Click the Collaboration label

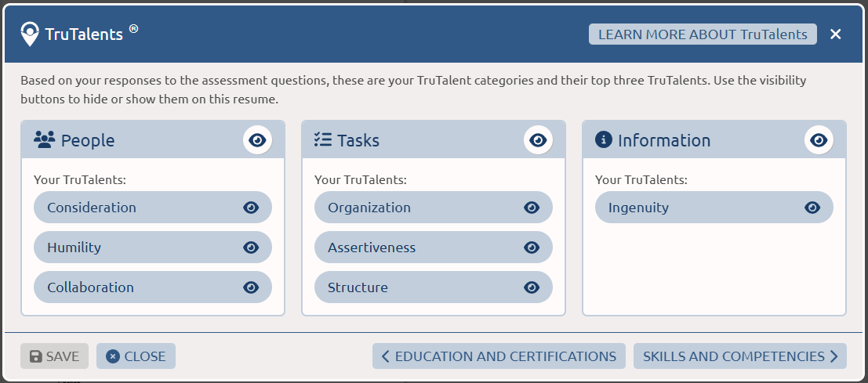pyautogui.click(x=90, y=287)
